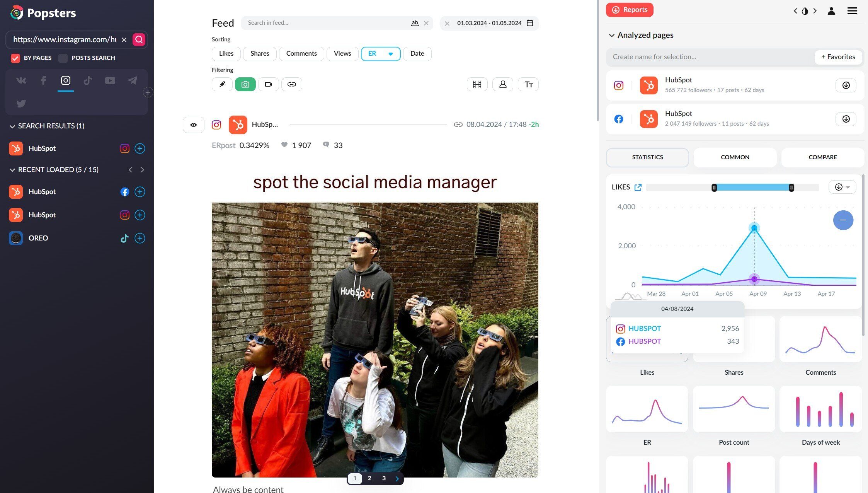Image resolution: width=868 pixels, height=493 pixels.
Task: Click the link posts filter icon
Action: point(291,84)
